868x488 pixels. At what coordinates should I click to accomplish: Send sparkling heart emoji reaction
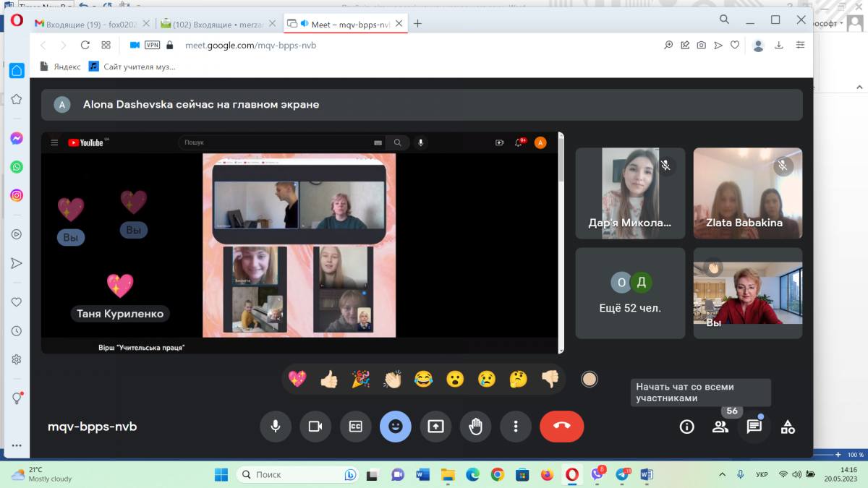pos(297,379)
